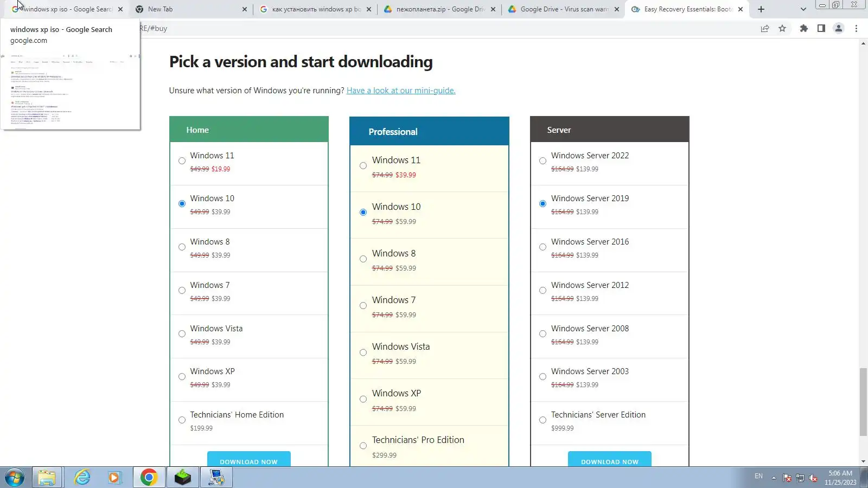The height and width of the screenshot is (488, 868).
Task: Click the scrollbar down arrow
Action: pos(863,461)
